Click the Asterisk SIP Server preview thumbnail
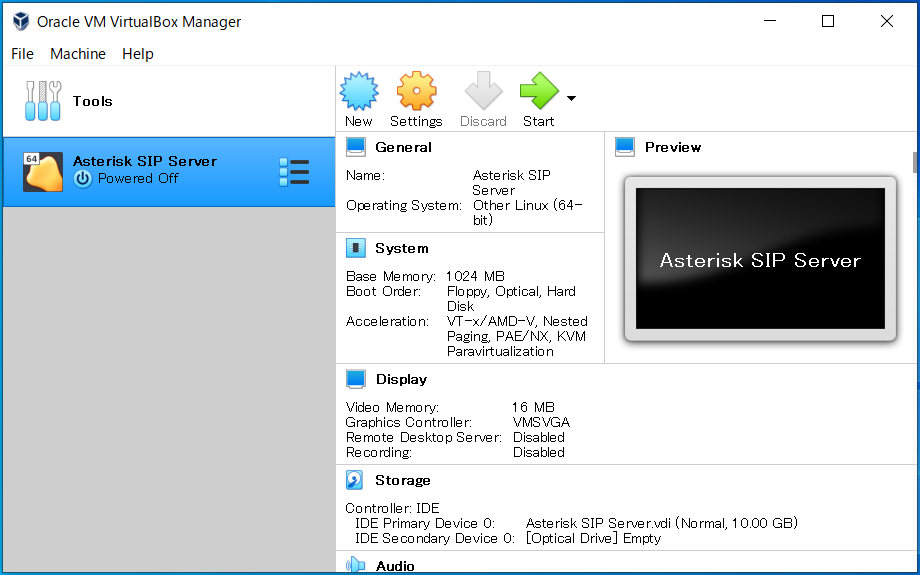Screen dimensions: 920x575 tap(760, 259)
